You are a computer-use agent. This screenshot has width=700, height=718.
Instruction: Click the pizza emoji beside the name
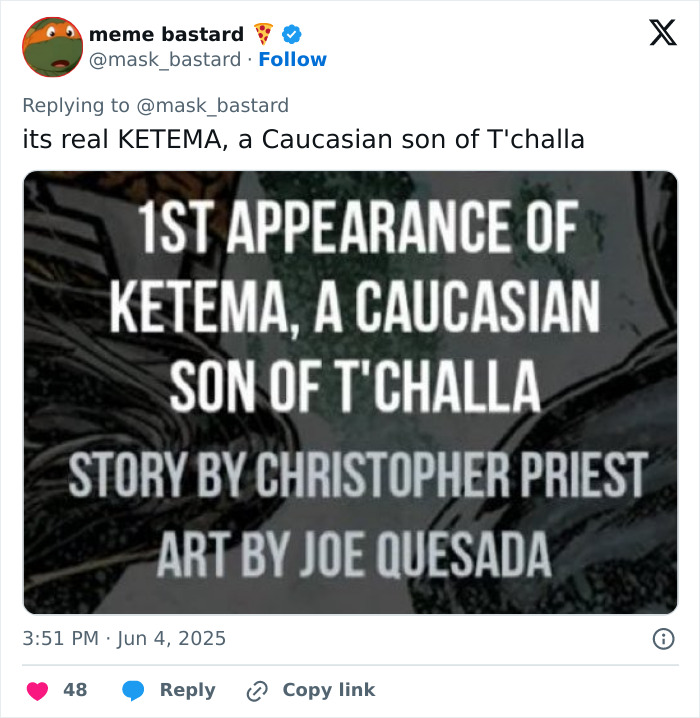[264, 35]
